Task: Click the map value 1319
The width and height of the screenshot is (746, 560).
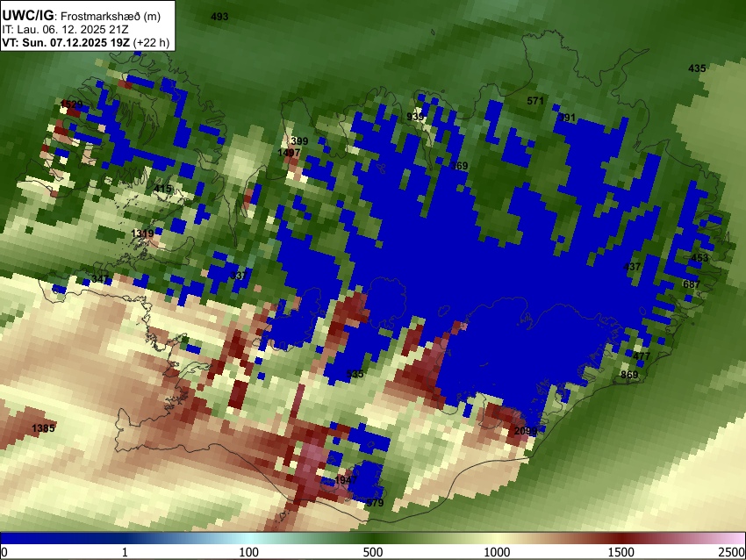Action: tap(142, 233)
